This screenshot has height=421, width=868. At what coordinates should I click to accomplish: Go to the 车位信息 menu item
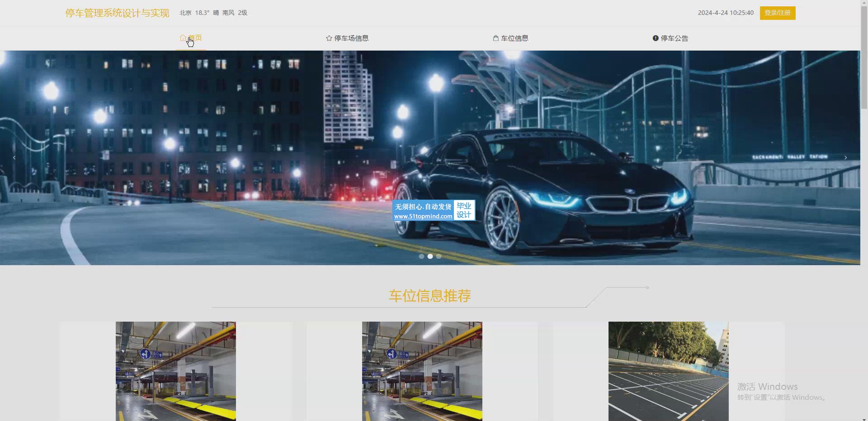pos(511,38)
